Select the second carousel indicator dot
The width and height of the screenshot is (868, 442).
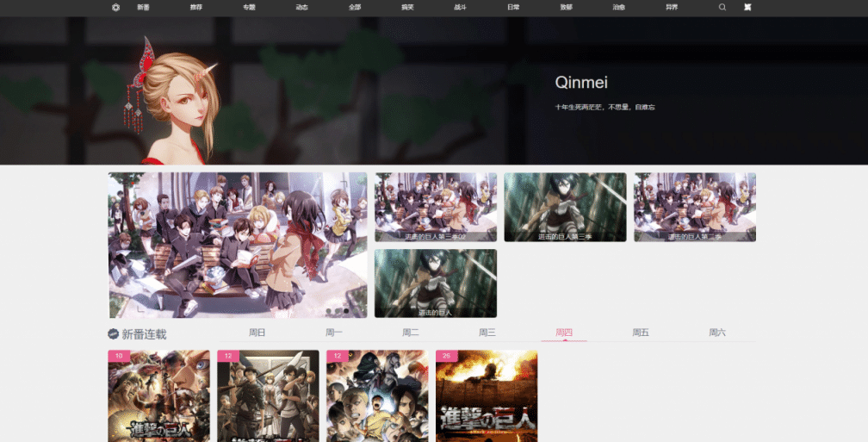tap(338, 311)
